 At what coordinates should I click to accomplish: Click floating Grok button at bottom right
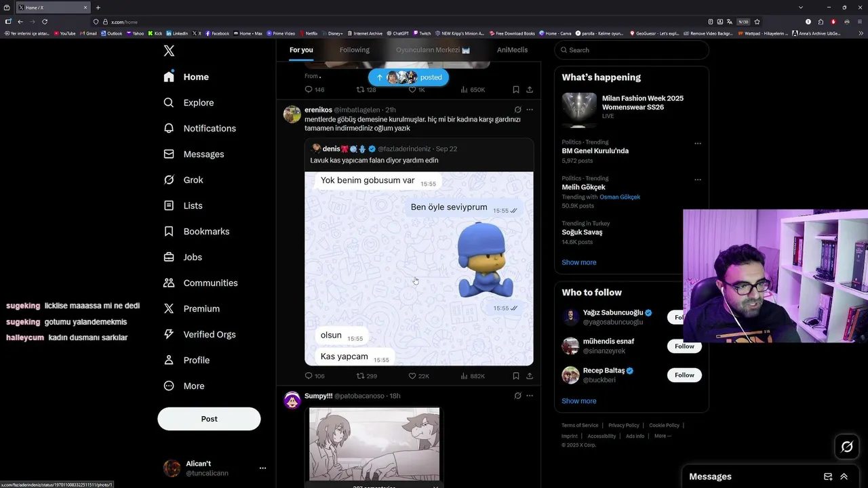(x=847, y=447)
